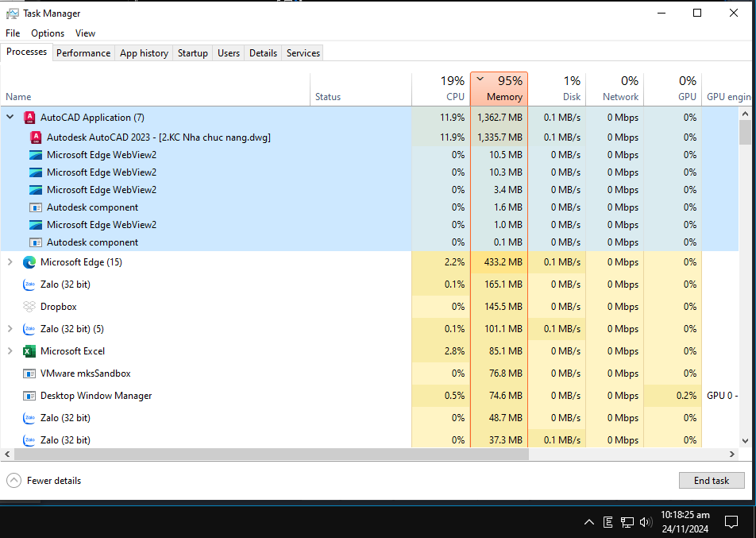Click the volume speaker tray icon
This screenshot has width=756, height=538.
(646, 522)
